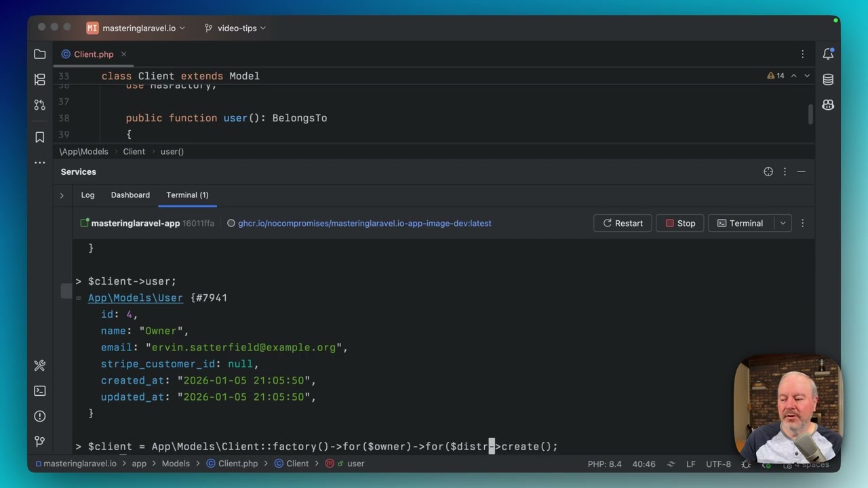Click the Restart container button
Image resolution: width=868 pixels, height=488 pixels.
pos(623,223)
